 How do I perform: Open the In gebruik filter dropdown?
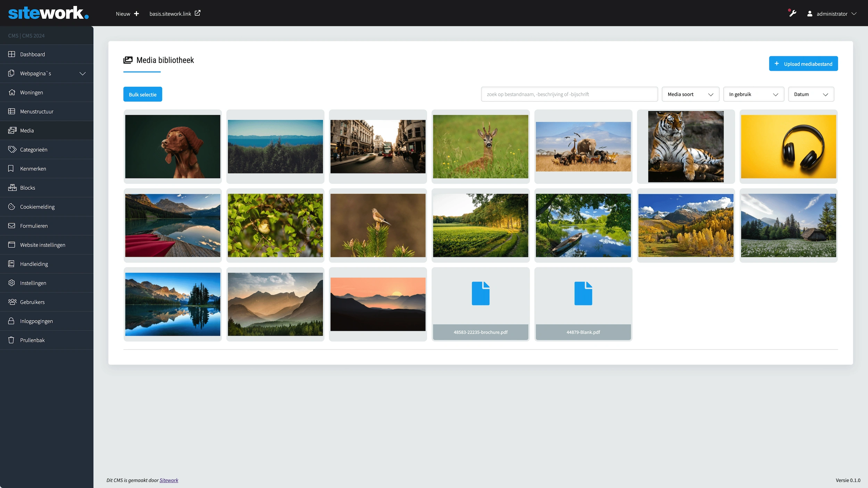753,94
